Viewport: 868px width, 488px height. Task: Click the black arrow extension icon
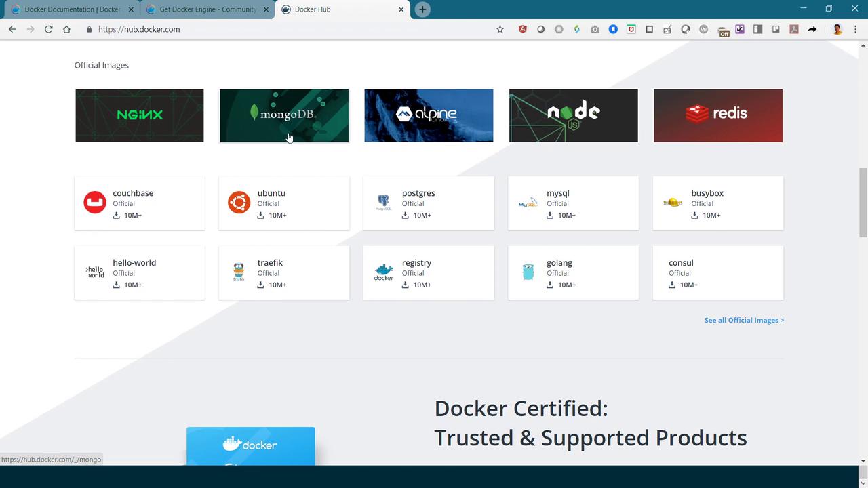812,29
